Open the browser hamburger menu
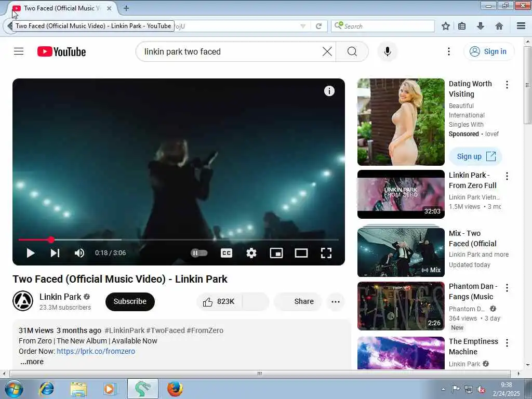Screen dimensions: 532x399 coord(521,26)
